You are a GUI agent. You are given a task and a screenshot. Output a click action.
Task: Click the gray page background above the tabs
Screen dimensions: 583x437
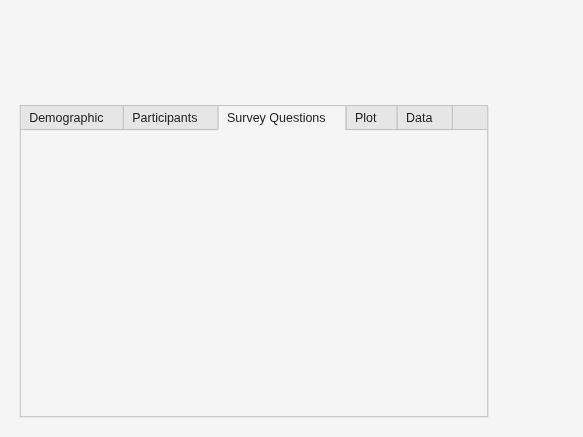(x=292, y=52)
